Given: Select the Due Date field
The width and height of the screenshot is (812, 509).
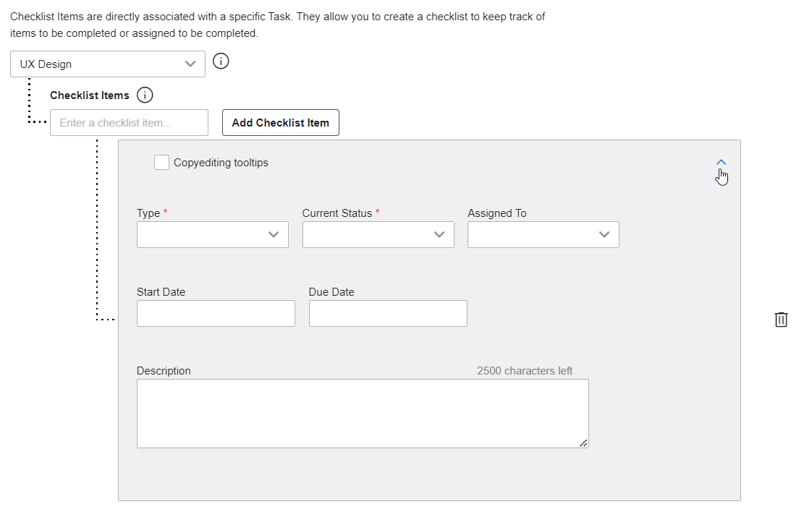Looking at the screenshot, I should (388, 313).
